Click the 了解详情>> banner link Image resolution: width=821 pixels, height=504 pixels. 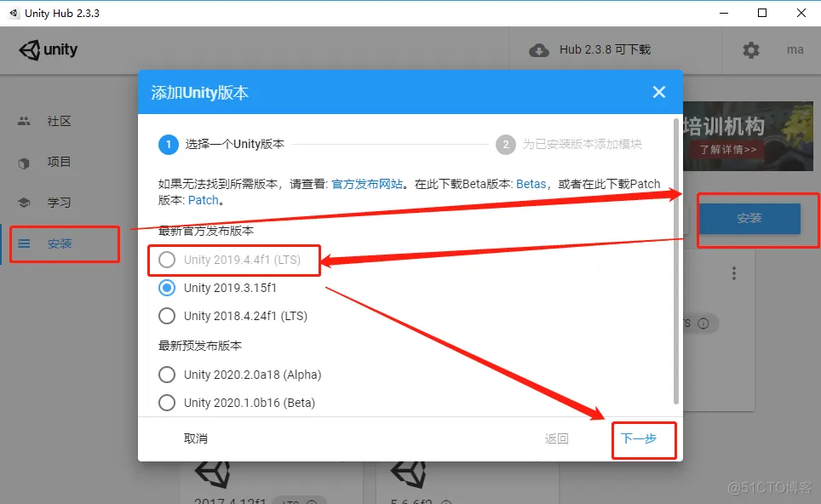point(728,150)
